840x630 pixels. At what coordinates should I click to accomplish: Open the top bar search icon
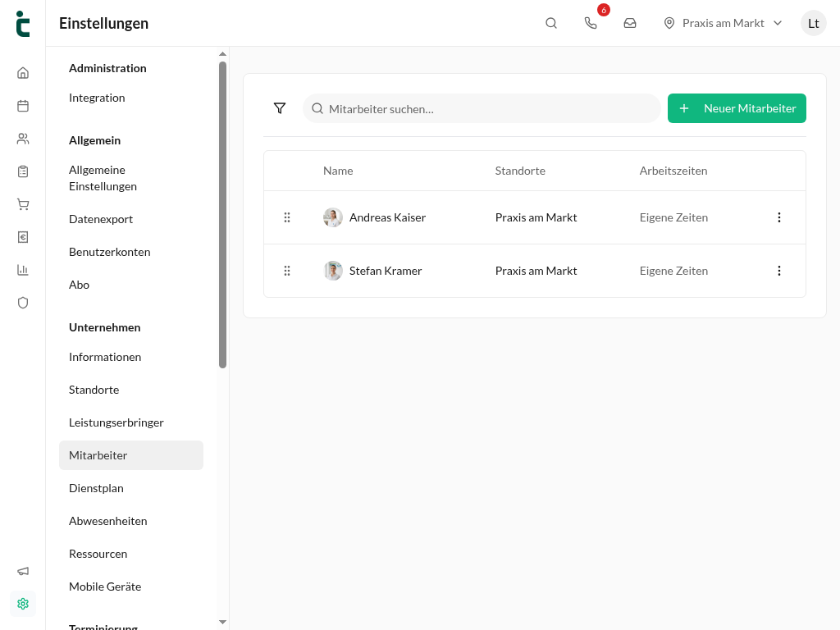coord(551,23)
